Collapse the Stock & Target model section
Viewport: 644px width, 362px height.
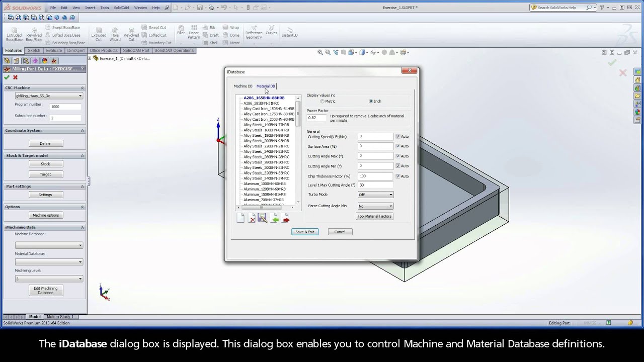pyautogui.click(x=83, y=156)
